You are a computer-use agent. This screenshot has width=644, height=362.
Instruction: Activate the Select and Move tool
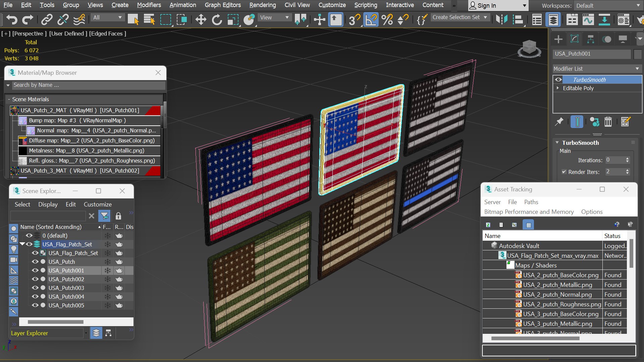(x=201, y=20)
